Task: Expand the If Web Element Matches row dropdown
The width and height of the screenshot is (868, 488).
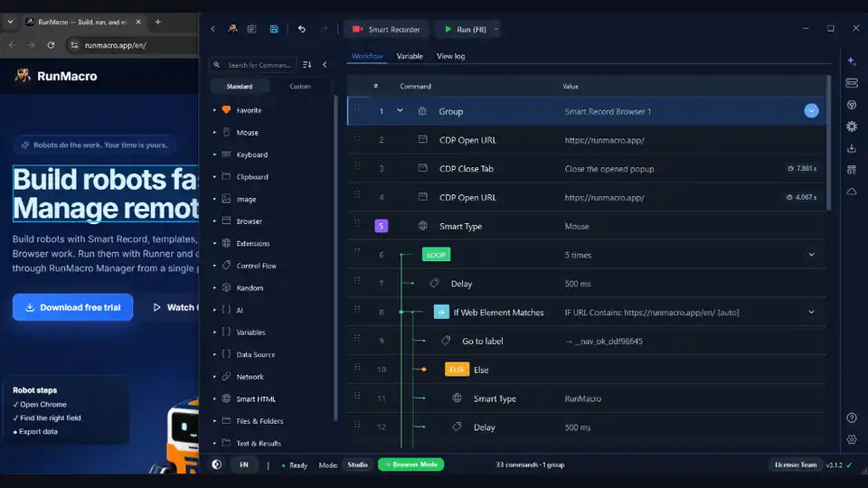Action: pyautogui.click(x=811, y=312)
